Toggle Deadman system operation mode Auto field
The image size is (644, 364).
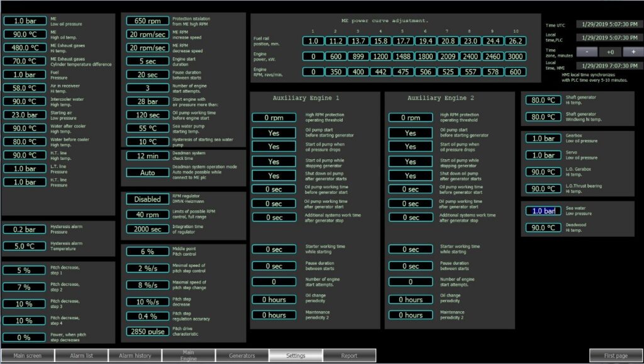pyautogui.click(x=147, y=172)
